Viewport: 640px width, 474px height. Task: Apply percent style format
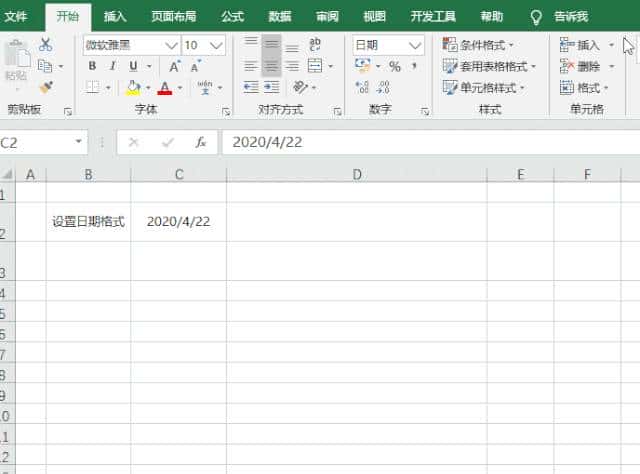coord(395,66)
